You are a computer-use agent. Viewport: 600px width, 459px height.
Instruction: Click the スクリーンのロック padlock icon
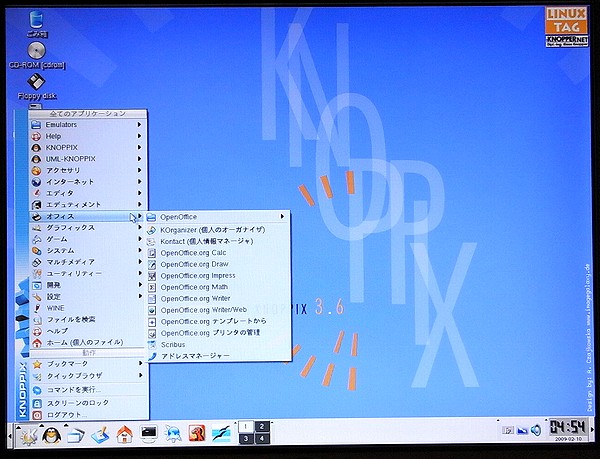tap(37, 403)
